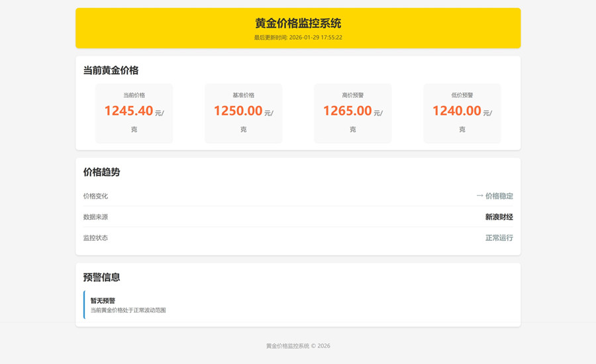This screenshot has width=596, height=364.
Task: Click the footer copyright text © 2026
Action: coord(298,345)
